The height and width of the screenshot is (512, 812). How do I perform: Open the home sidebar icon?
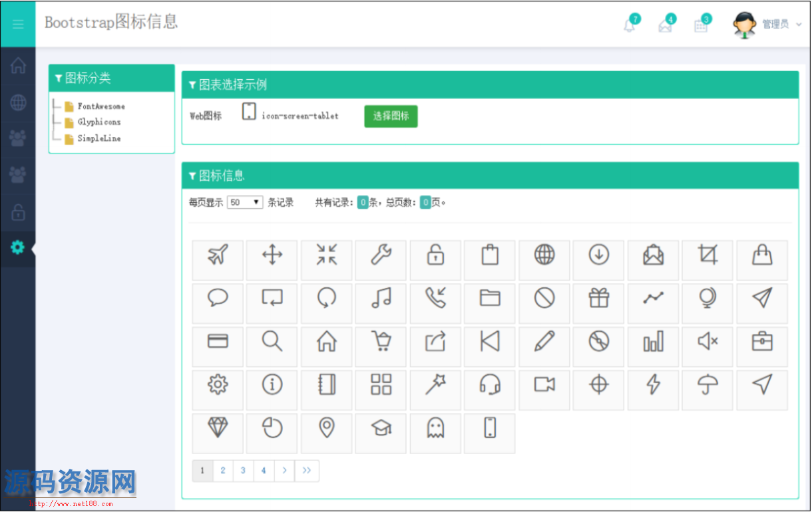[18, 66]
